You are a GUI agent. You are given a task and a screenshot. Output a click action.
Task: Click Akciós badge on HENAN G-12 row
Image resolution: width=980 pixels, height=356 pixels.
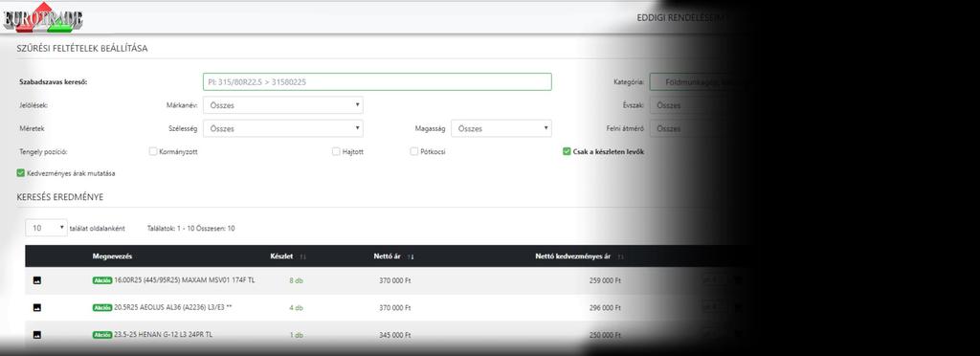pyautogui.click(x=102, y=335)
